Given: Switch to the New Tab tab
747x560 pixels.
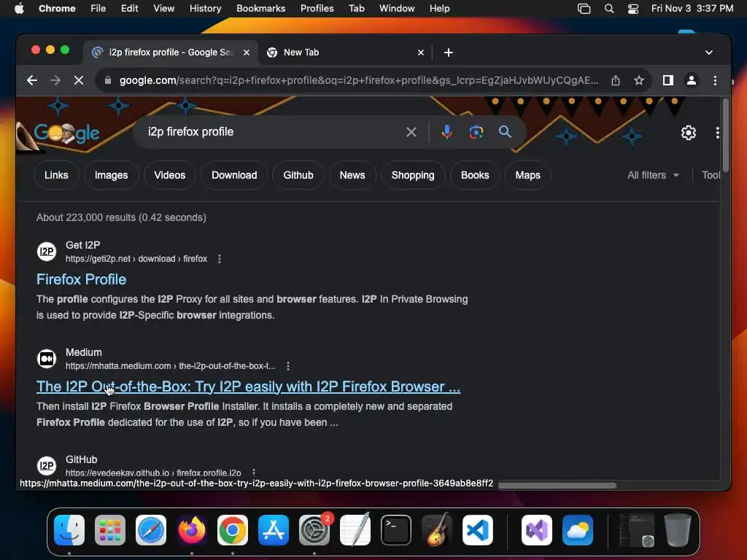Looking at the screenshot, I should [345, 52].
